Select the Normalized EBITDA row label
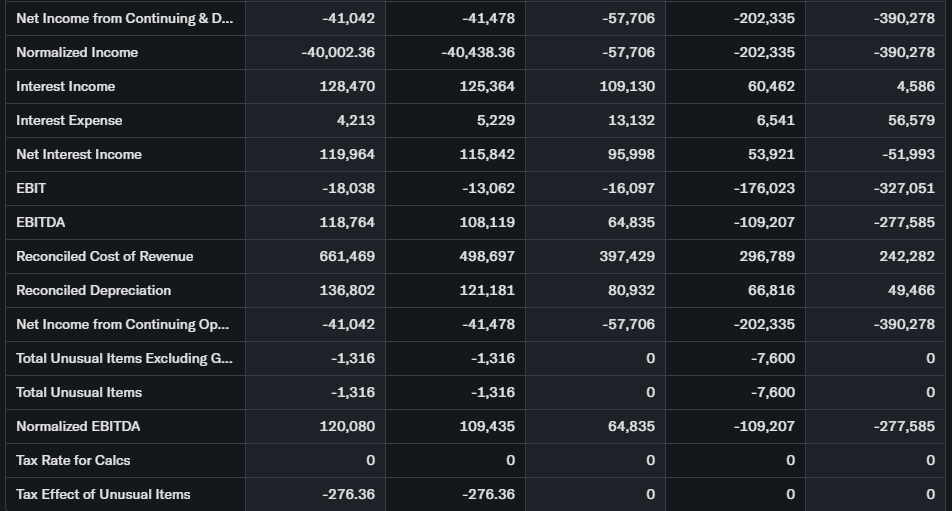Screen dimensions: 952x511 pyautogui.click(x=78, y=426)
